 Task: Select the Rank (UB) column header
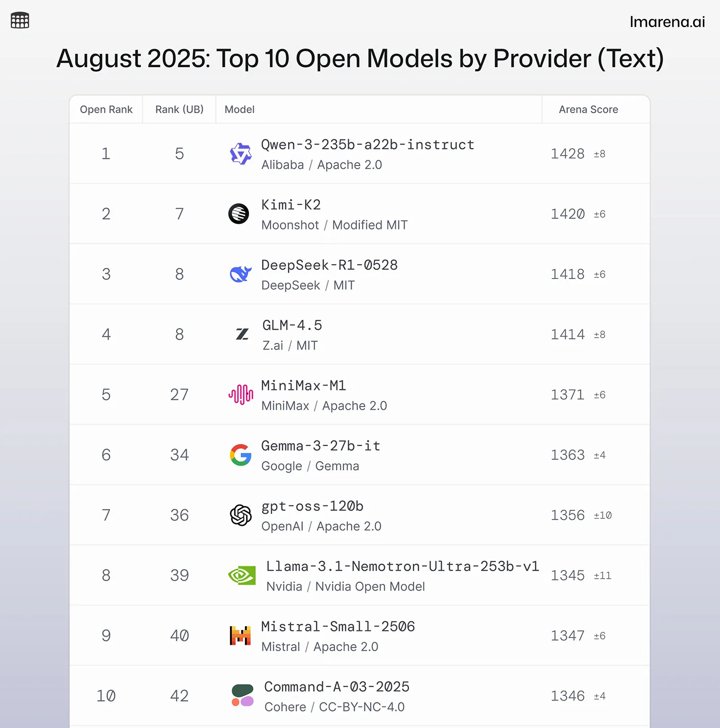click(x=180, y=109)
